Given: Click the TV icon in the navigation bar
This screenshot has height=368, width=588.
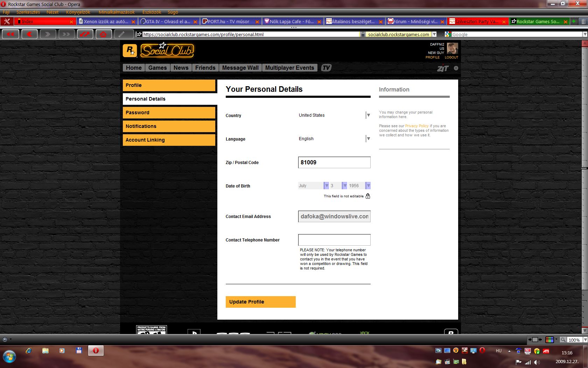Looking at the screenshot, I should pyautogui.click(x=326, y=68).
